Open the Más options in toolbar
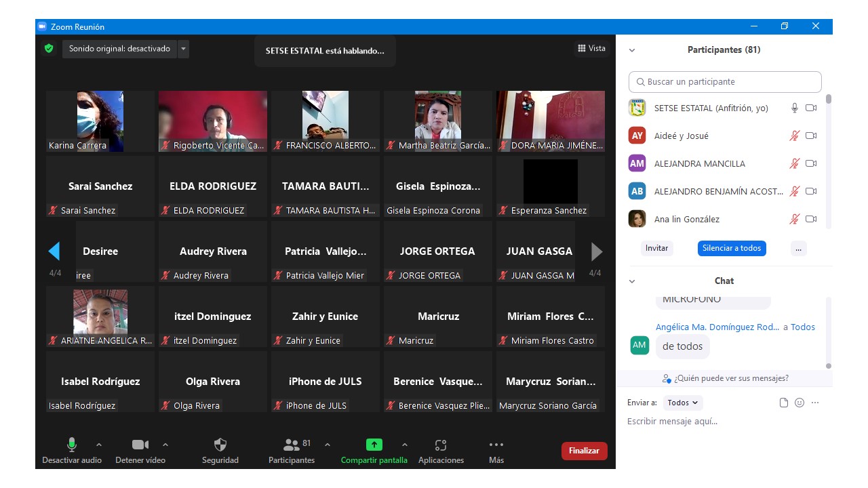Viewport: 868px width, 488px height. click(x=496, y=445)
